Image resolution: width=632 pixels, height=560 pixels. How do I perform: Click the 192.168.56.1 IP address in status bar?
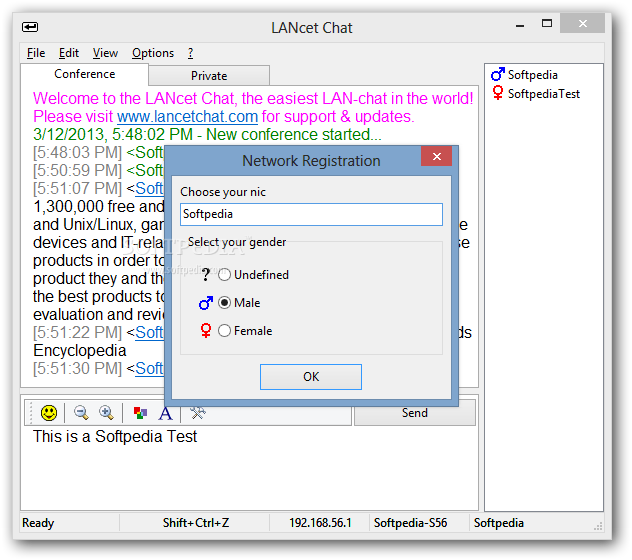(x=320, y=523)
